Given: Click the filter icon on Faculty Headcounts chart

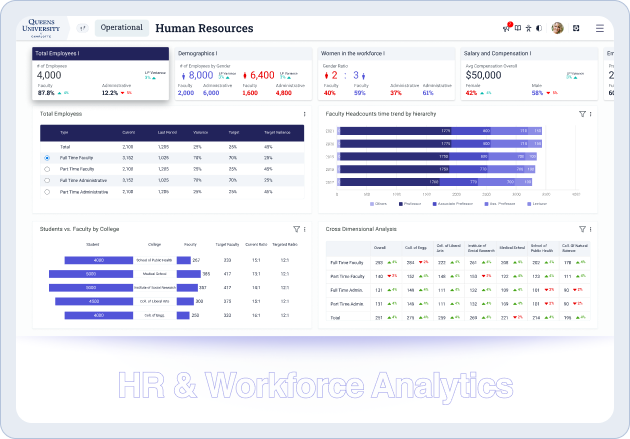Looking at the screenshot, I should tap(582, 114).
